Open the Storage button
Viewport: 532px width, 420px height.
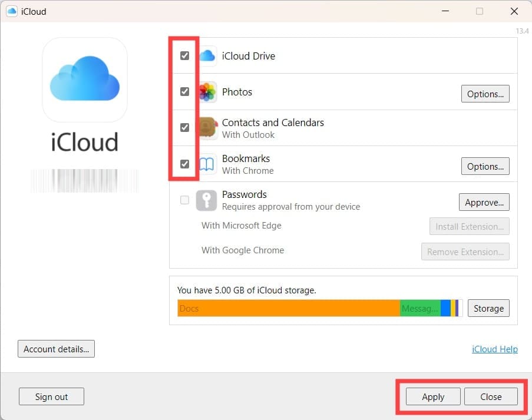pos(488,308)
